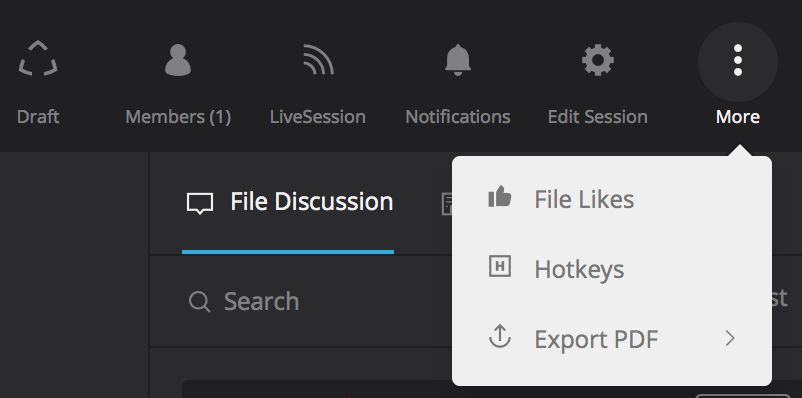802x398 pixels.
Task: Start LiveSession via the broadcast icon
Action: point(318,59)
